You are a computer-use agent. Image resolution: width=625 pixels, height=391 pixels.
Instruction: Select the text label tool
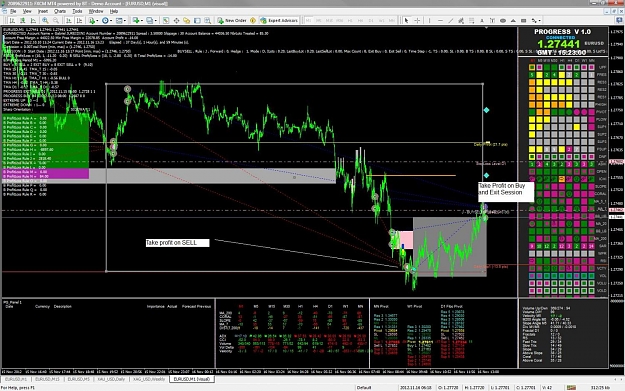(x=492, y=20)
